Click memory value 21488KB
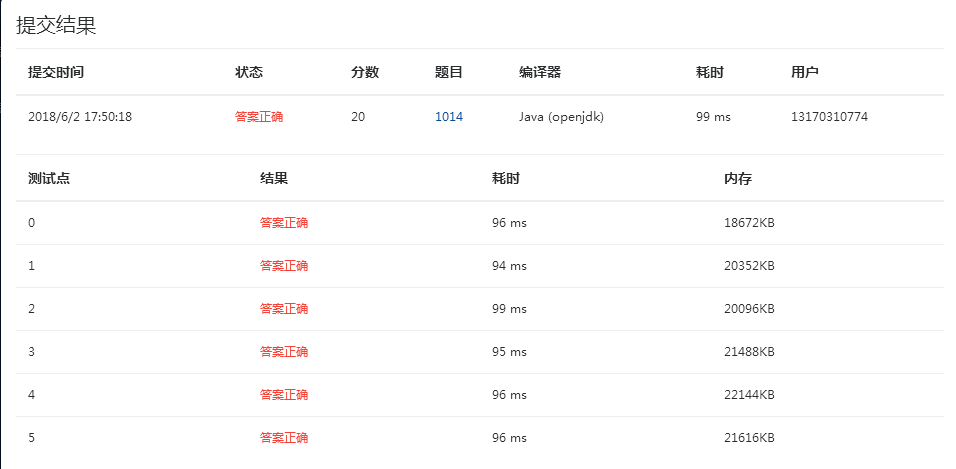956x469 pixels. (x=749, y=352)
